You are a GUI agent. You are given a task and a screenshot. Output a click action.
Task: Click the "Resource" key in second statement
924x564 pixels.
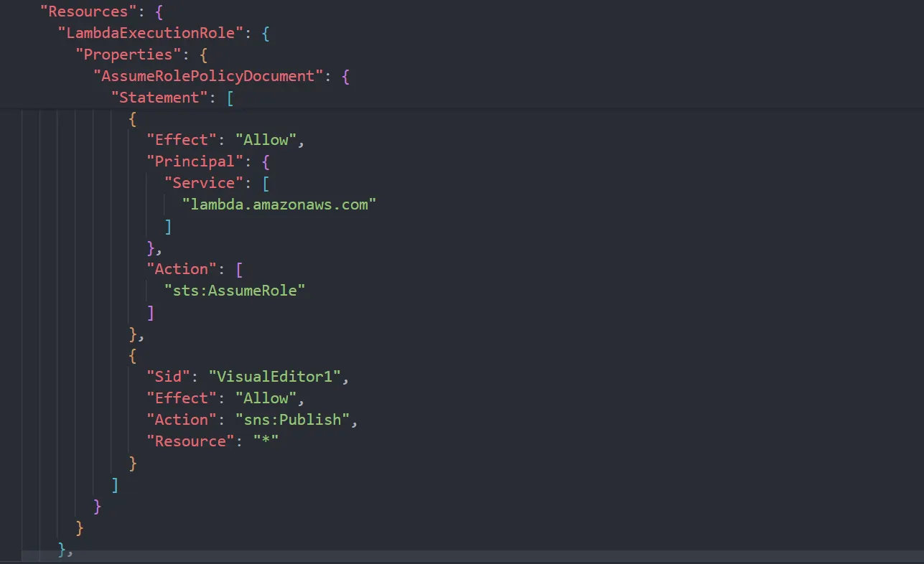pyautogui.click(x=189, y=441)
